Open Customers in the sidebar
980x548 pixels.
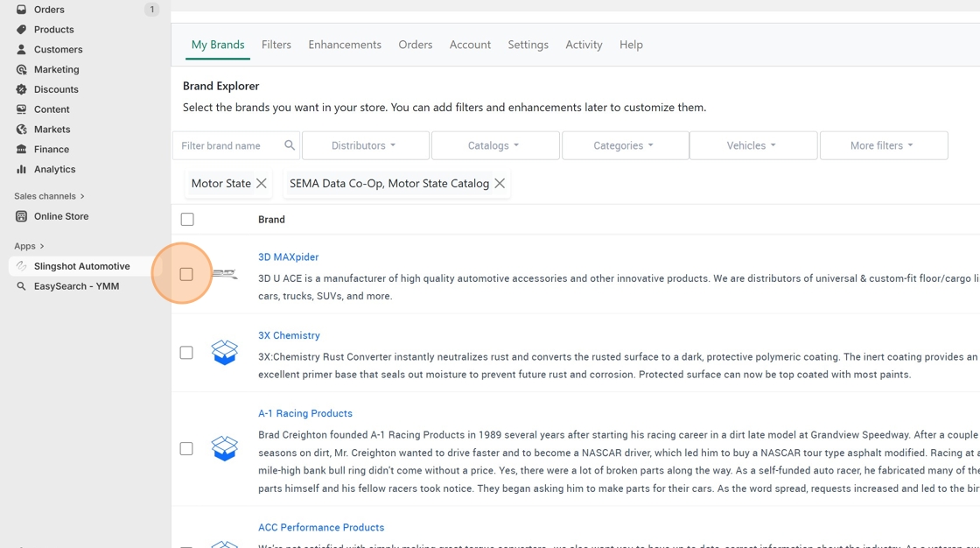[x=58, y=49]
